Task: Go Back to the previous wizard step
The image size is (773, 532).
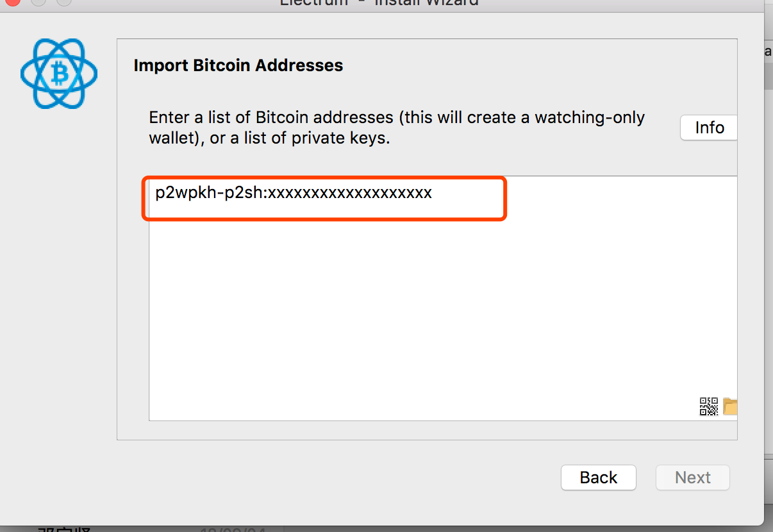Action: [599, 478]
